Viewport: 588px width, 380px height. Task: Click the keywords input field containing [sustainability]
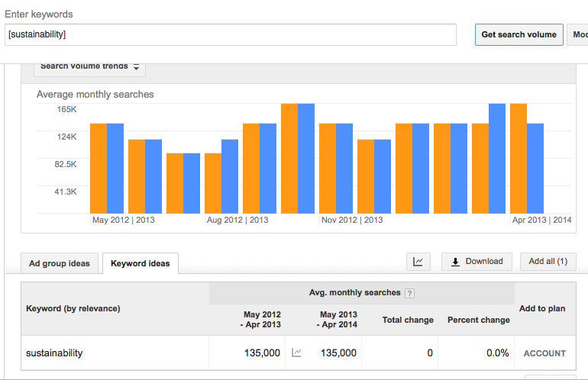tap(231, 34)
